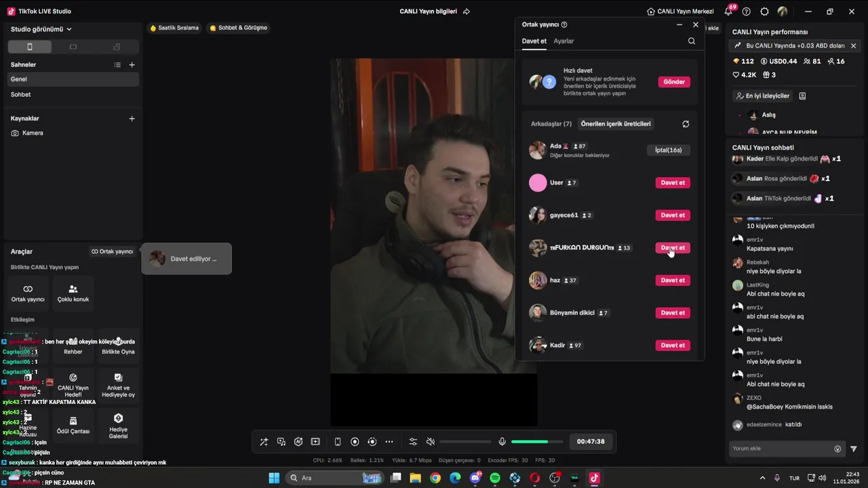This screenshot has width=868, height=488.
Task: Adjust the green microphone volume slider
Action: point(536,442)
